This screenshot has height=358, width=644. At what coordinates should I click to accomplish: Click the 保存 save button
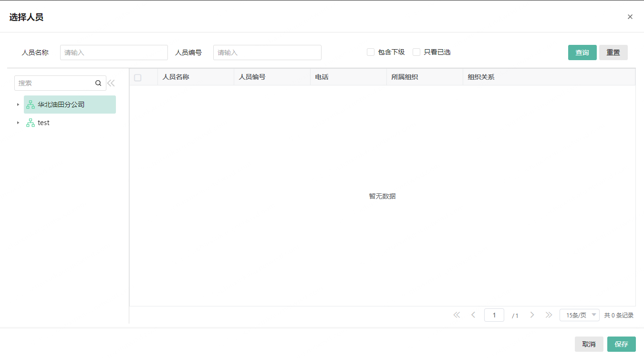click(x=622, y=344)
